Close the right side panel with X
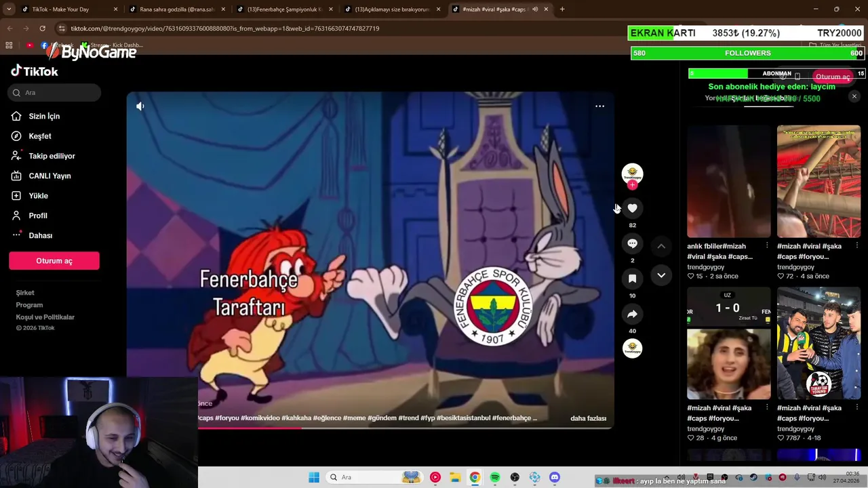Viewport: 868px width, 488px height. coord(854,96)
